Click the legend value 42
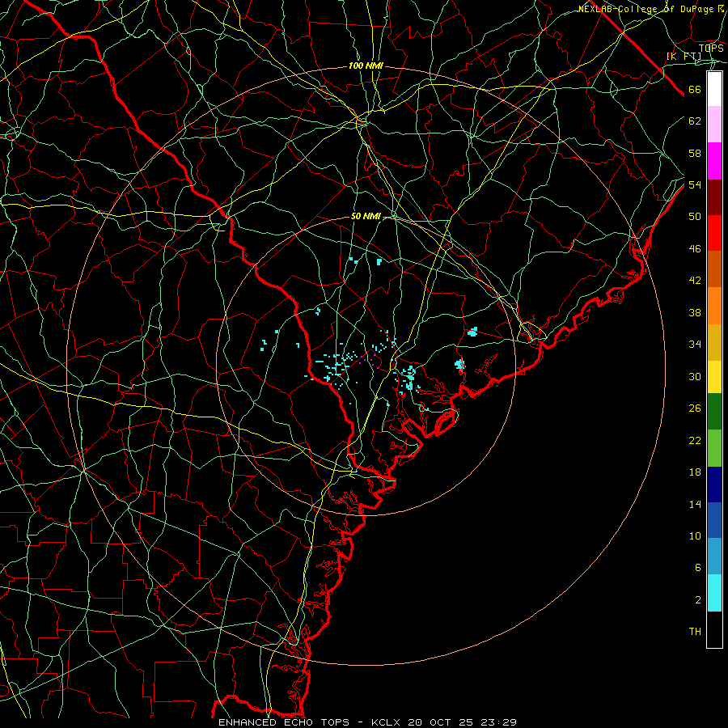The height and width of the screenshot is (728, 728). (695, 281)
